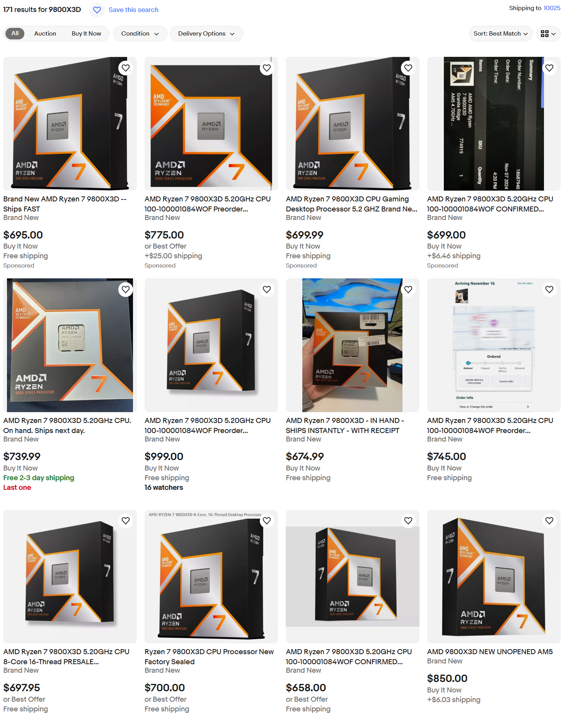Open the grid view layout switcher
The height and width of the screenshot is (728, 566).
click(548, 34)
